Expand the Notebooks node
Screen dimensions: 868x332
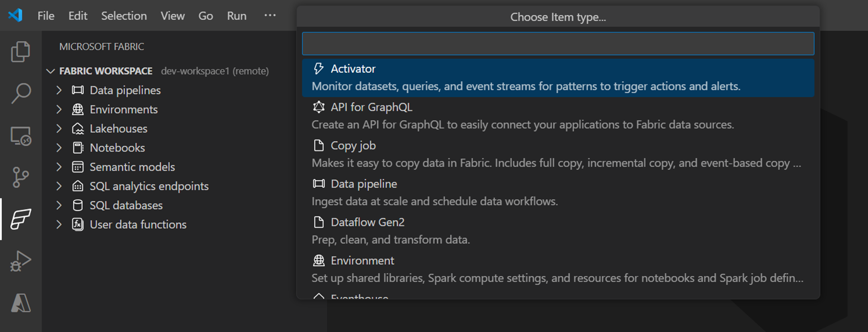tap(59, 148)
